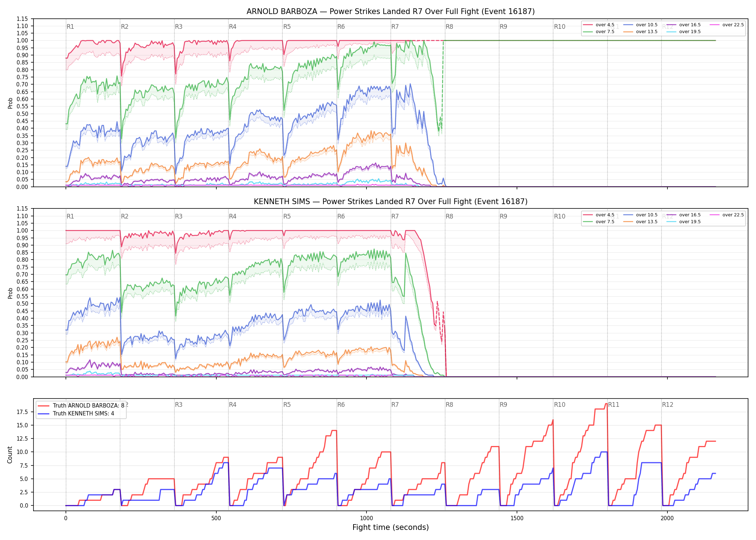Click the 'Fight time (seconds)' axis label

click(391, 527)
